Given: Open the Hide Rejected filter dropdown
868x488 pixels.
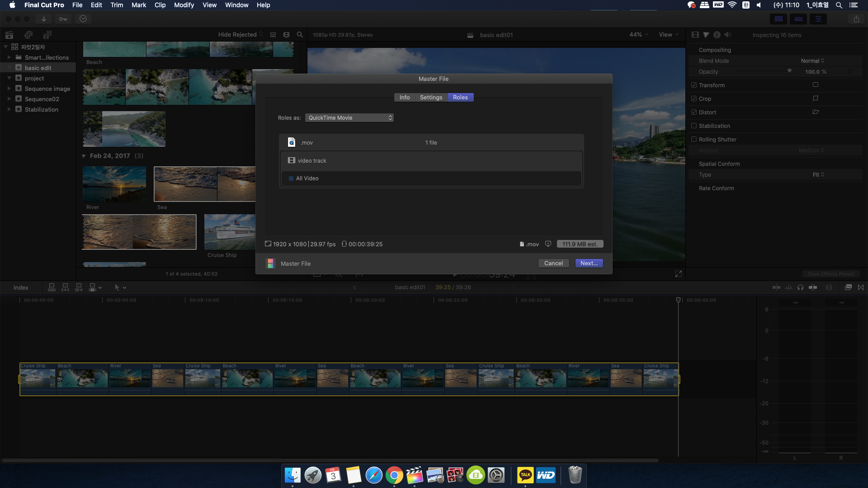Looking at the screenshot, I should 240,35.
